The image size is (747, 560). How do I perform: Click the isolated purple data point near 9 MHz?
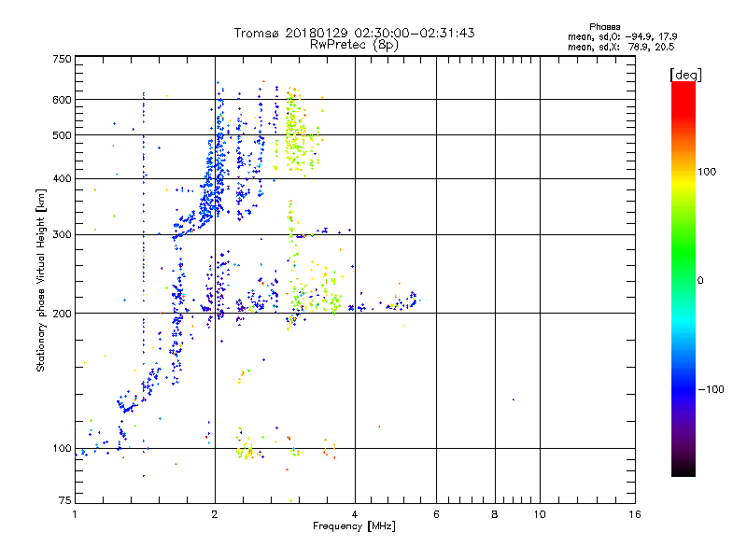tap(513, 399)
